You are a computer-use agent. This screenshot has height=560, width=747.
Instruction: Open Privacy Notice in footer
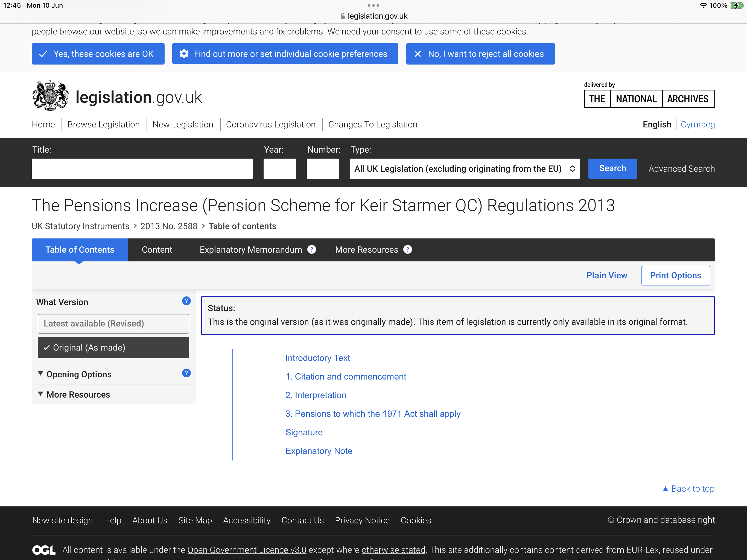[x=362, y=520]
